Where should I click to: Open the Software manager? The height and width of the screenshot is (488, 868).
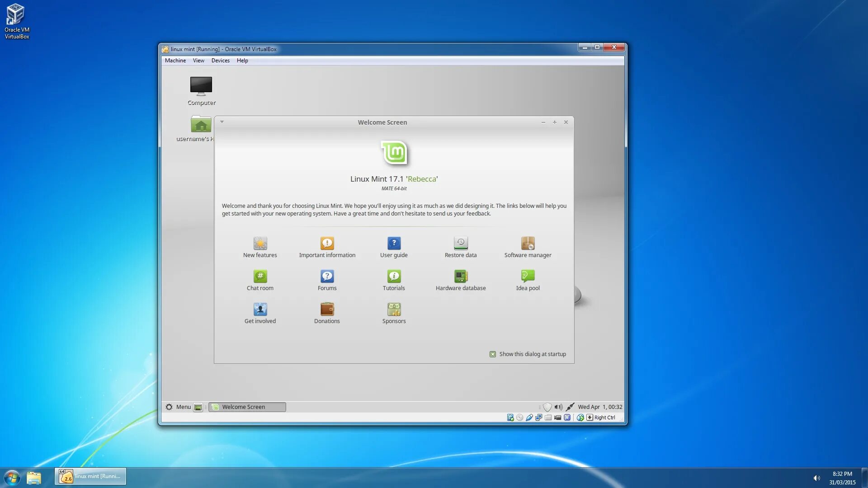pyautogui.click(x=528, y=248)
